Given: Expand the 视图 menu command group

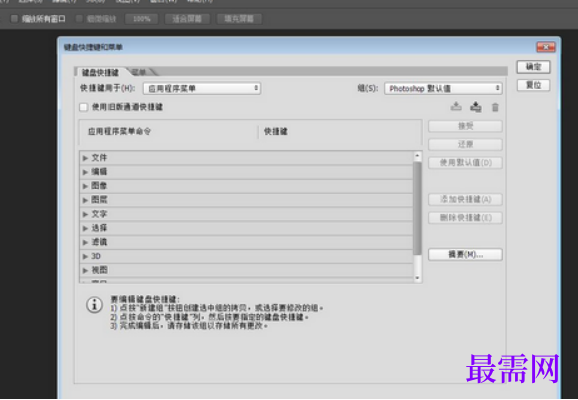Looking at the screenshot, I should click(x=85, y=270).
